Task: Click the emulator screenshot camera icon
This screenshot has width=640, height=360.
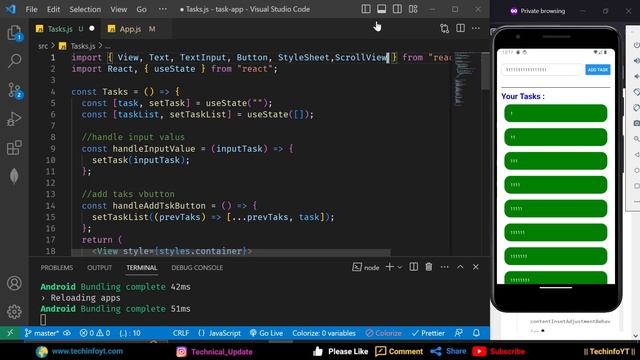Action: (x=636, y=123)
